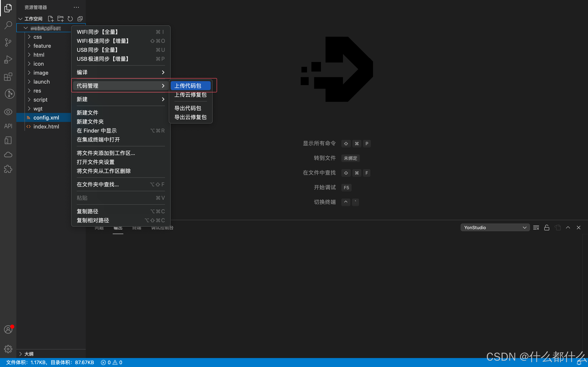Open index.html file in explorer
The image size is (588, 367).
click(x=46, y=126)
